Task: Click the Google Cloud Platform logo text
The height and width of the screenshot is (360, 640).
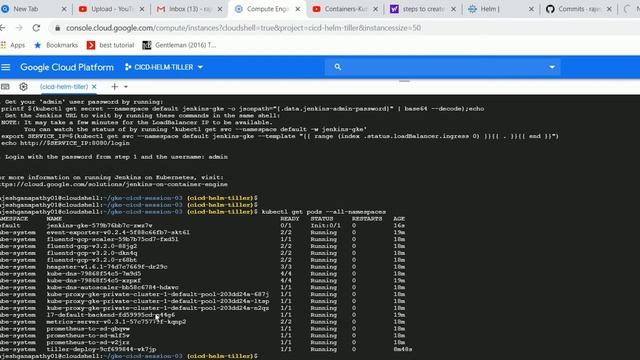Action: 67,67
